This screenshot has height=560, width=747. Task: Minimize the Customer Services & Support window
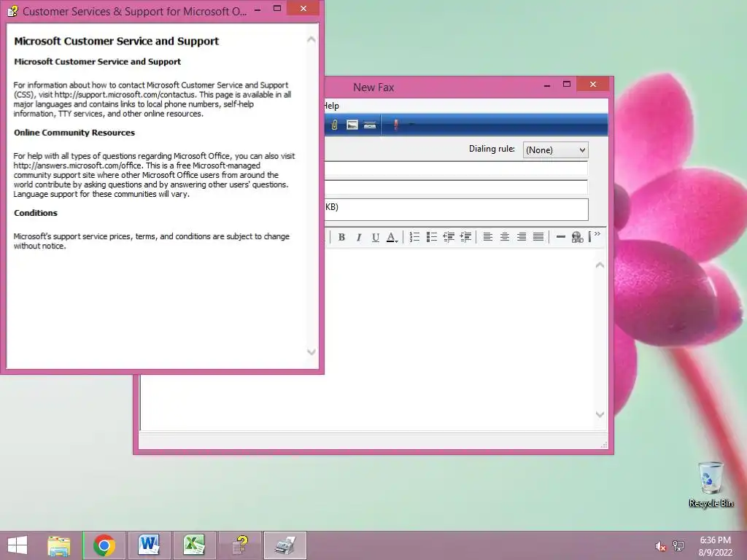[x=258, y=9]
